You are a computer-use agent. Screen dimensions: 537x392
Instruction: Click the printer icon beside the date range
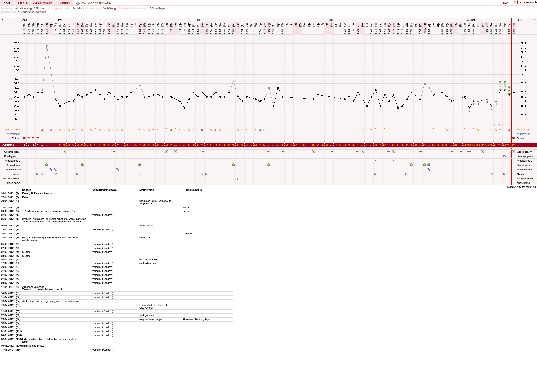[78, 3]
